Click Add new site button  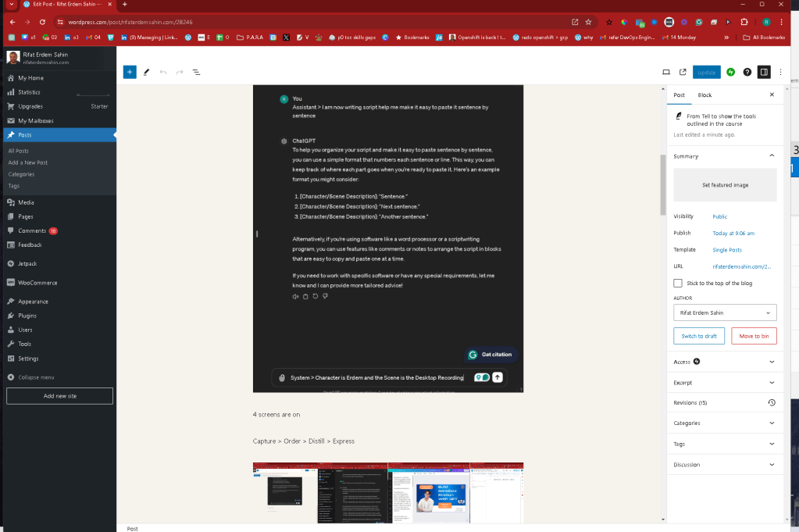pyautogui.click(x=59, y=396)
